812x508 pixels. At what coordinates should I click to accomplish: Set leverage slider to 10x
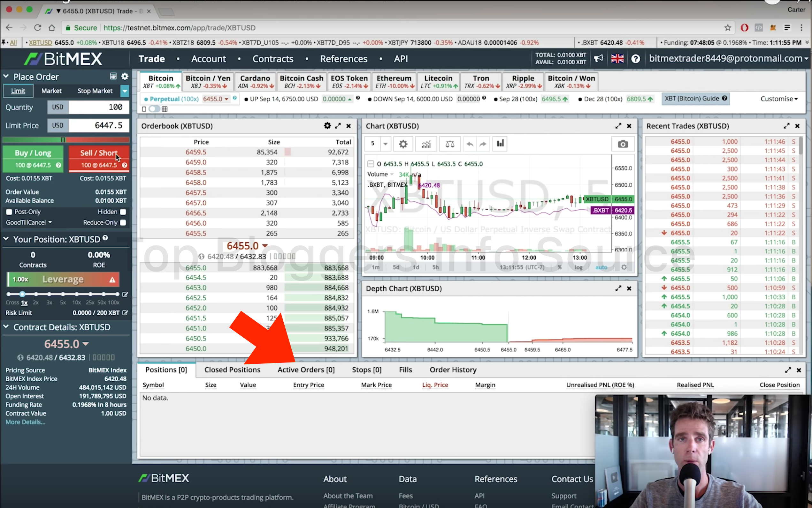pyautogui.click(x=77, y=294)
